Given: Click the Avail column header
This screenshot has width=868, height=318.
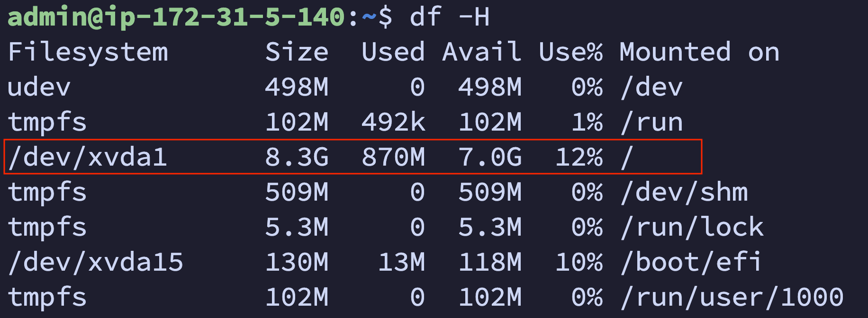Looking at the screenshot, I should click(481, 52).
